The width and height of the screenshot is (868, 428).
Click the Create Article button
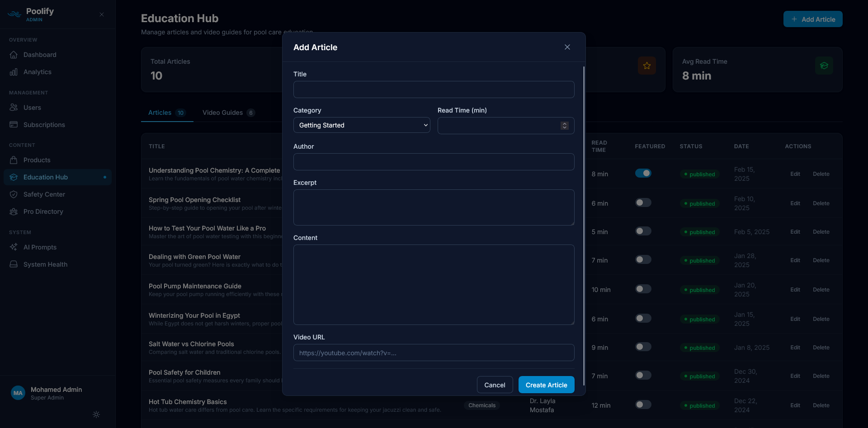(547, 385)
